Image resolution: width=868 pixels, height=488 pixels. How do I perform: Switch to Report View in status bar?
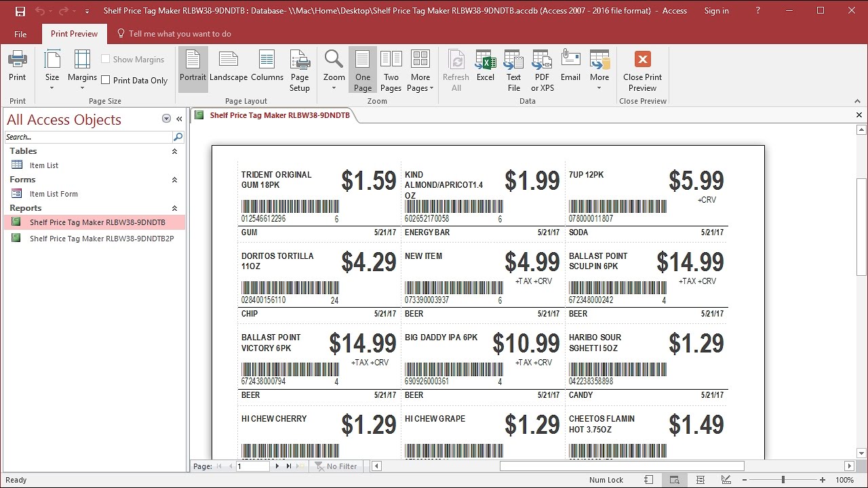click(x=648, y=480)
